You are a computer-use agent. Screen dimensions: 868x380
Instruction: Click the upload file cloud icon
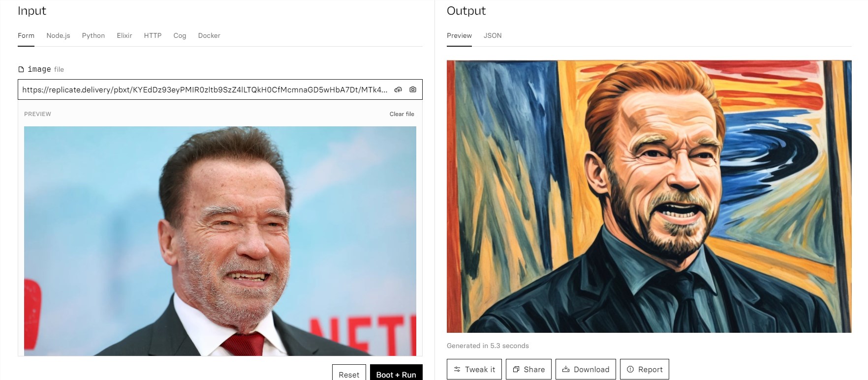click(x=398, y=89)
